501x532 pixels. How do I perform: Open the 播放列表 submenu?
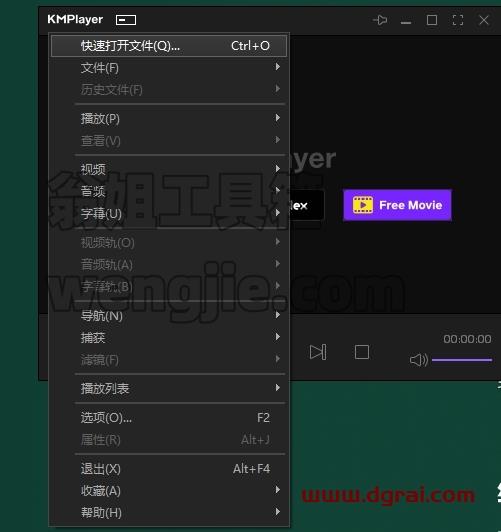point(169,388)
